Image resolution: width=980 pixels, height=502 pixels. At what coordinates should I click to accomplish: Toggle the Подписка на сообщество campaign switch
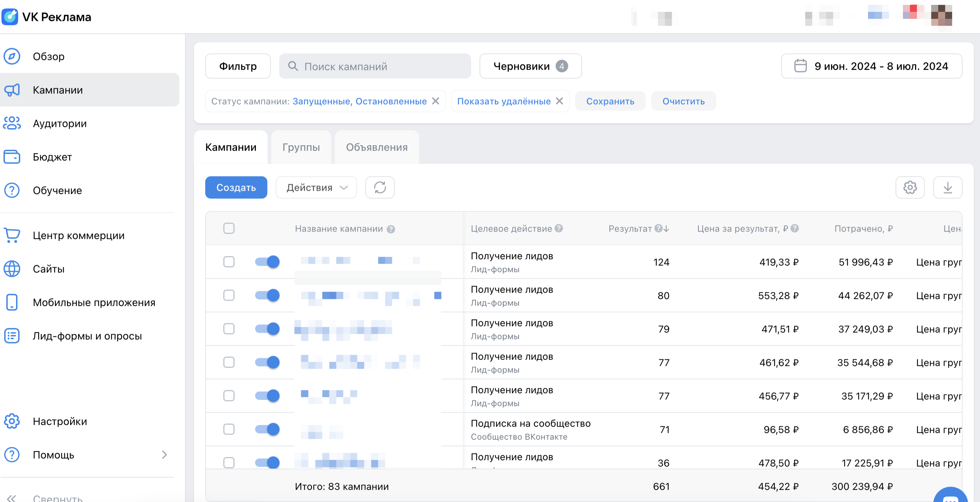pyautogui.click(x=267, y=429)
